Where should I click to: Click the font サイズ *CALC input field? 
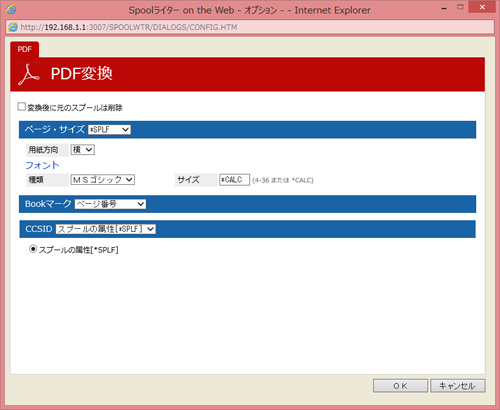[234, 180]
